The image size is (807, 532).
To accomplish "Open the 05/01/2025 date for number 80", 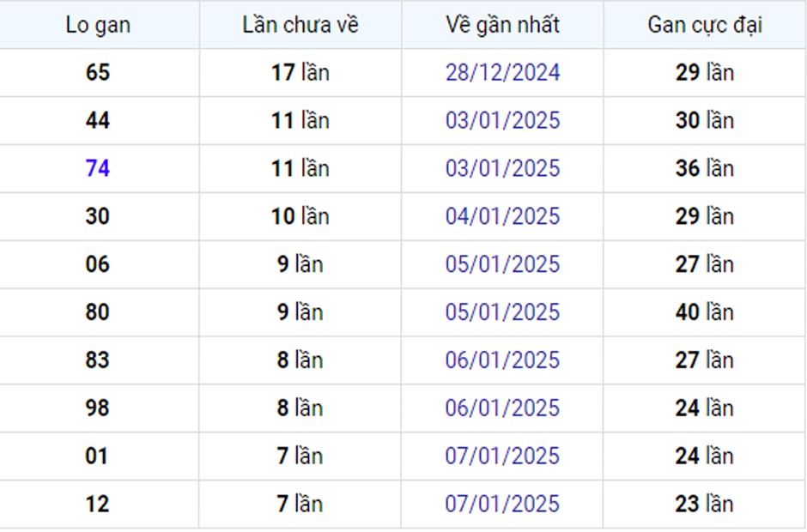I will (502, 311).
